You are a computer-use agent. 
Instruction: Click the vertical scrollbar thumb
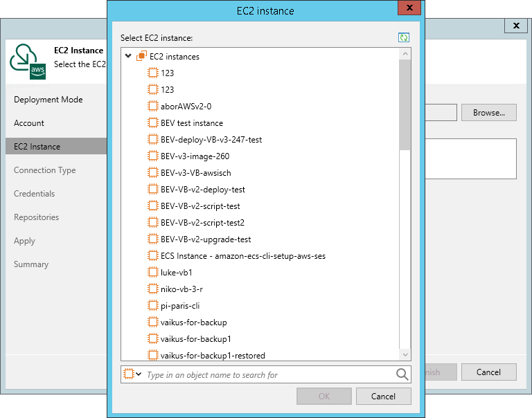point(405,104)
